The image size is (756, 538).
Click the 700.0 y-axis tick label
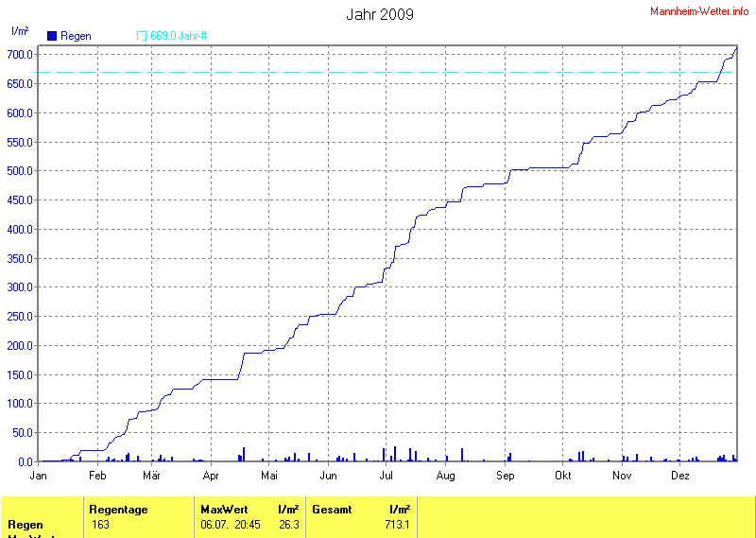[19, 55]
